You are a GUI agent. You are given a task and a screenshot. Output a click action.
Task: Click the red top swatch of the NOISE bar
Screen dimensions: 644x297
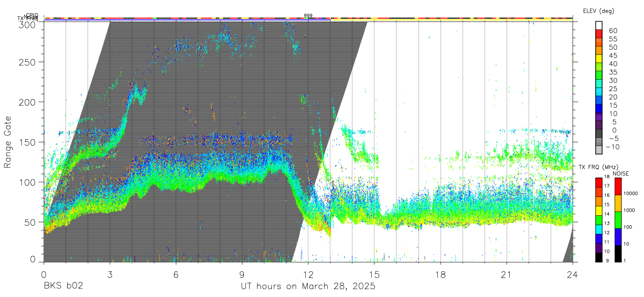pyautogui.click(x=617, y=186)
